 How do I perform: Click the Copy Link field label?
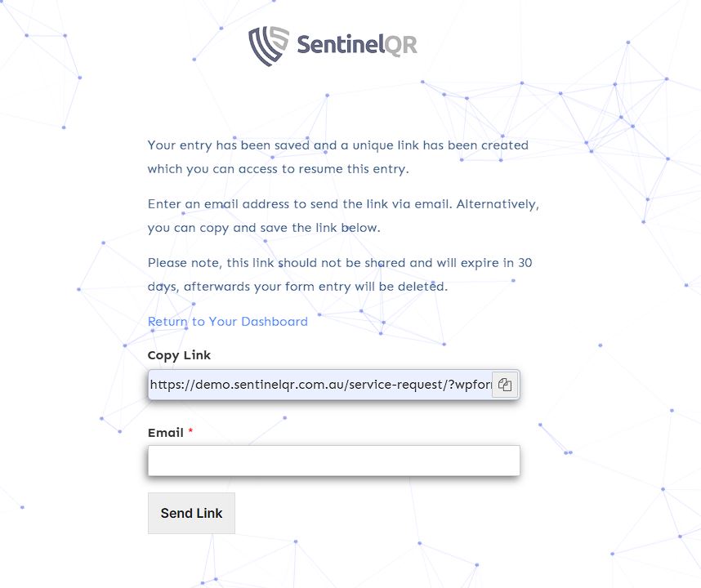pos(179,355)
